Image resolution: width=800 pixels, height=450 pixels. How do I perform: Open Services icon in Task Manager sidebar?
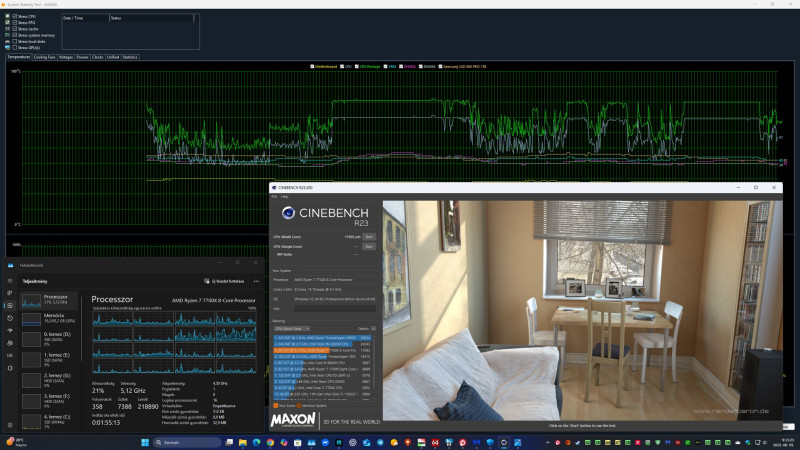coord(10,368)
